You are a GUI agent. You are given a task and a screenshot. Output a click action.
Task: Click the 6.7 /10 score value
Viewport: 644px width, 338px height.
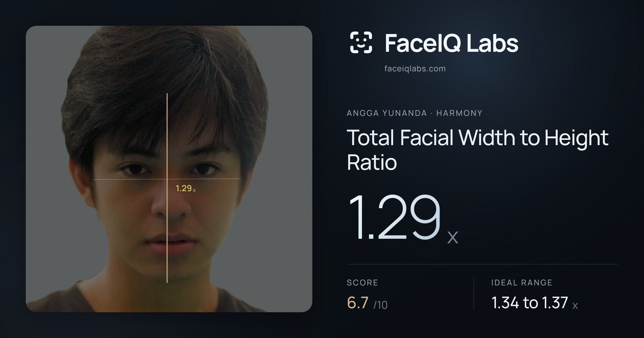367,303
